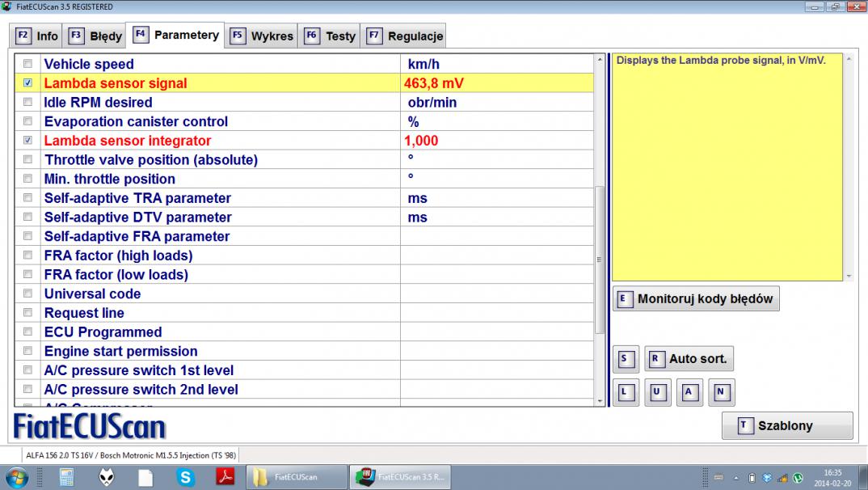Launch Adobe Reader from the taskbar

point(225,477)
